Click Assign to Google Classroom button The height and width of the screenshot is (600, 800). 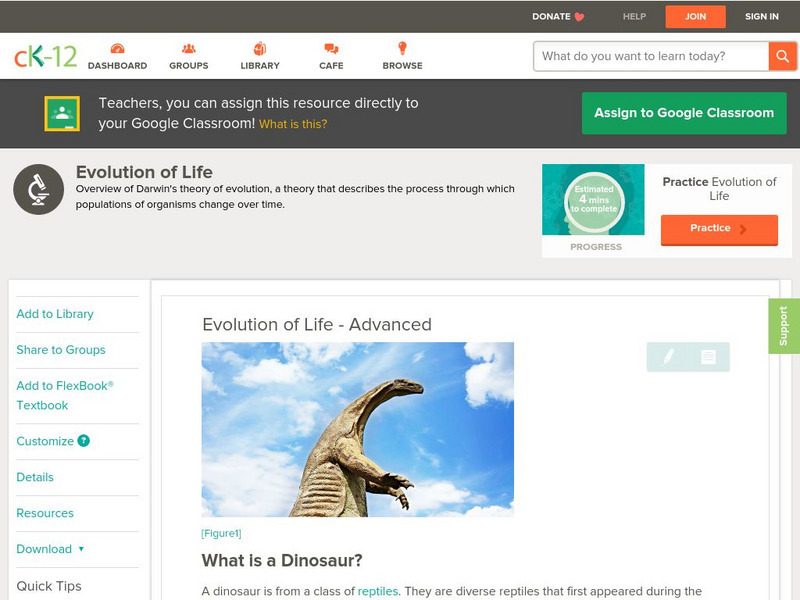(684, 113)
